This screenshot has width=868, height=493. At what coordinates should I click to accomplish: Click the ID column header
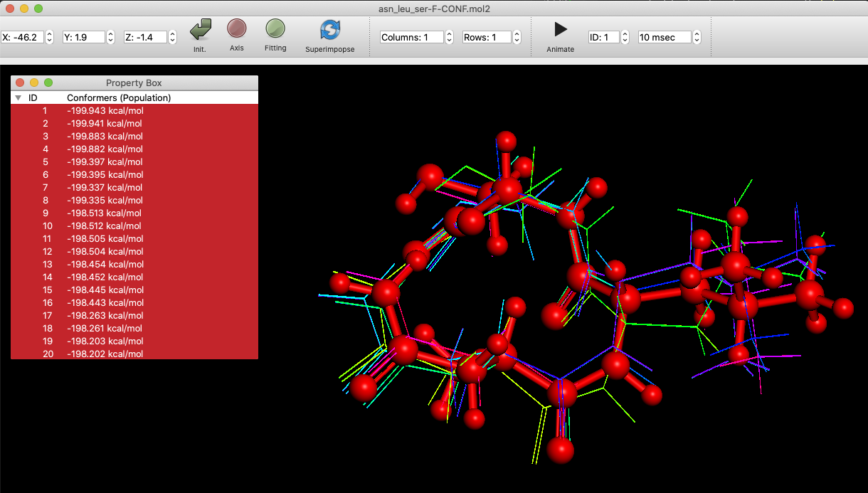(x=32, y=97)
